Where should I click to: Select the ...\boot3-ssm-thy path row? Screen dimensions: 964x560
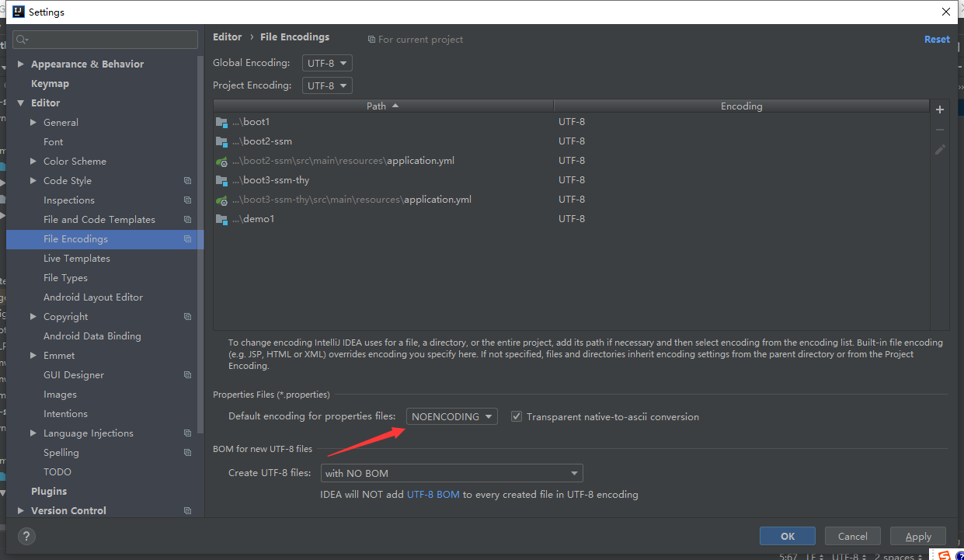pos(571,180)
